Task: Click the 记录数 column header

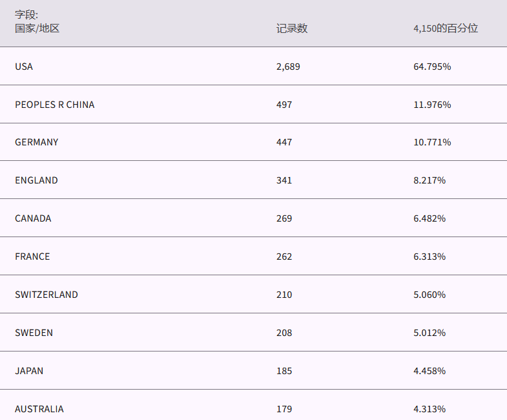Action: [292, 28]
